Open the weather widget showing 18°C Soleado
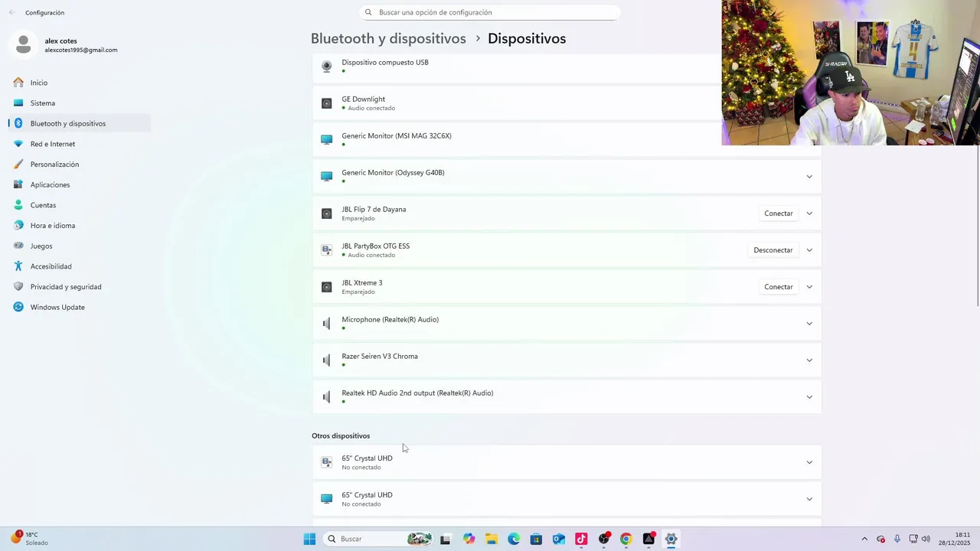 (x=29, y=539)
